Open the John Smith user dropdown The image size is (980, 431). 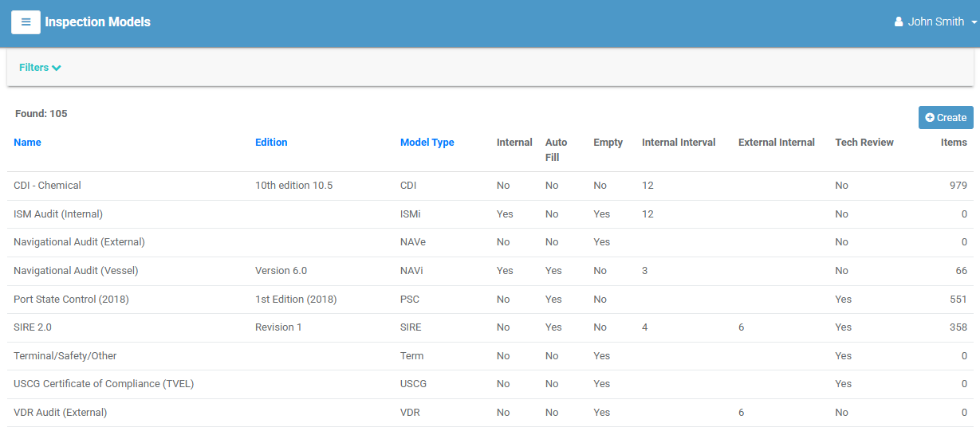[935, 22]
